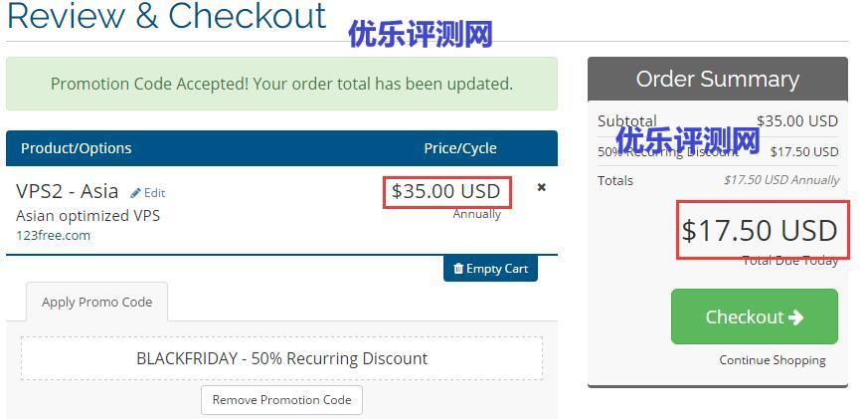Screen dimensions: 868x419
Task: Follow the Continue Shopping link
Action: 772,360
